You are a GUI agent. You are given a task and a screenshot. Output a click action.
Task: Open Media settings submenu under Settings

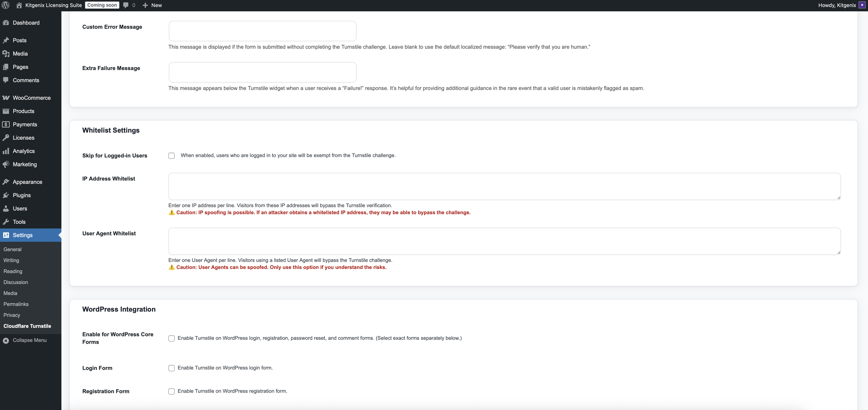coord(10,293)
